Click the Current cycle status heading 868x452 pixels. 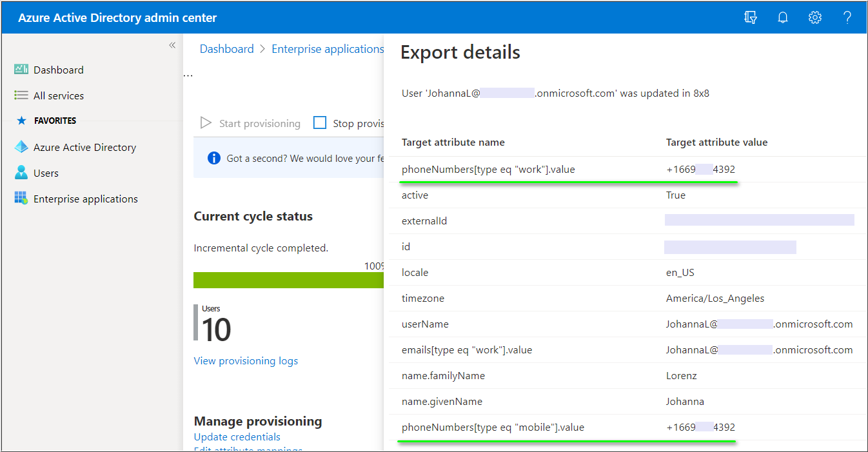pos(253,217)
